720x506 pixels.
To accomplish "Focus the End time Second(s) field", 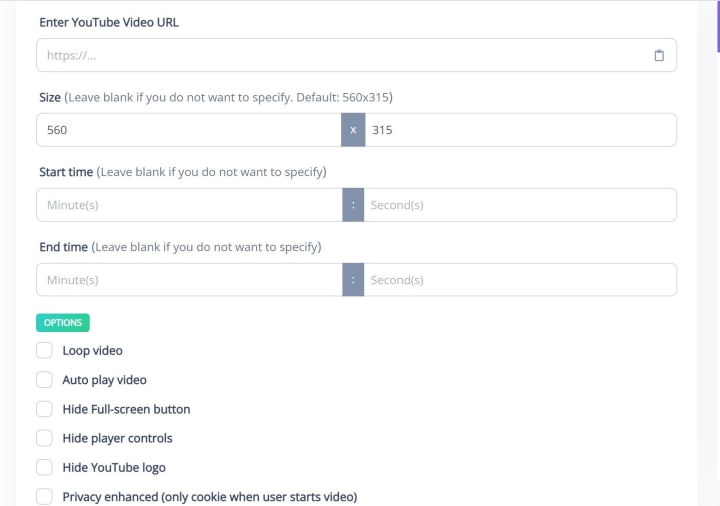I will [520, 280].
